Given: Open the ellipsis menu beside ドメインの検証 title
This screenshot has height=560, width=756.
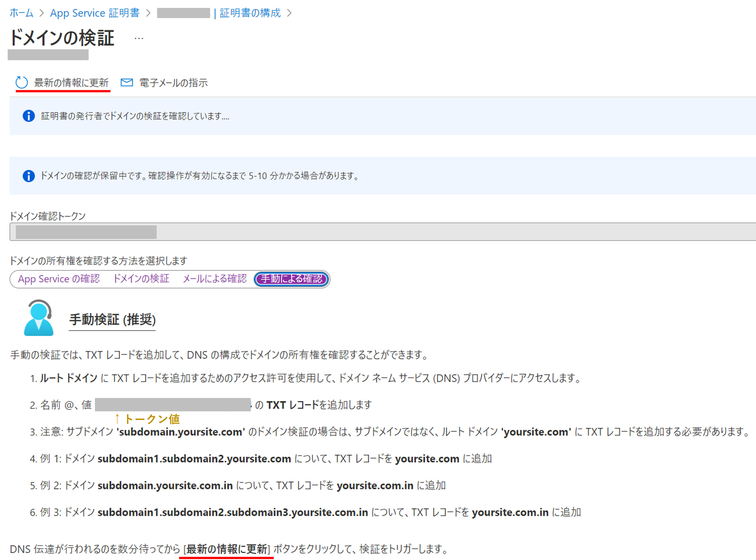Looking at the screenshot, I should coord(139,38).
